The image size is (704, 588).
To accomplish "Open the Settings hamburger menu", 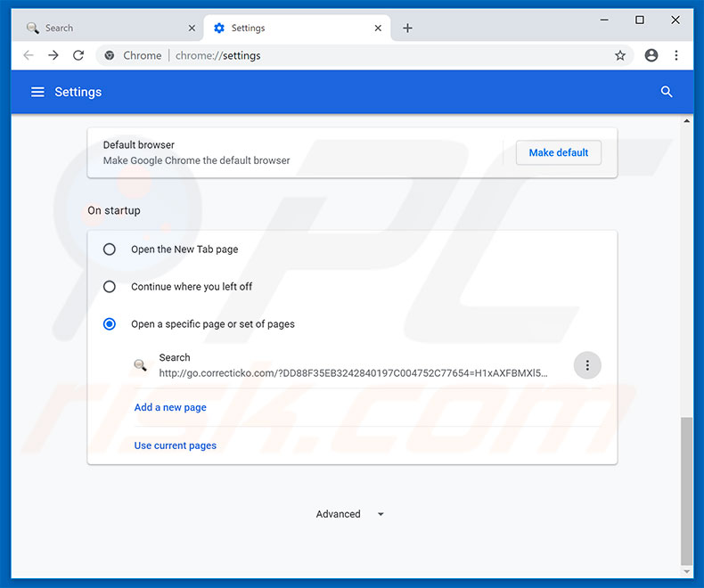I will click(37, 92).
